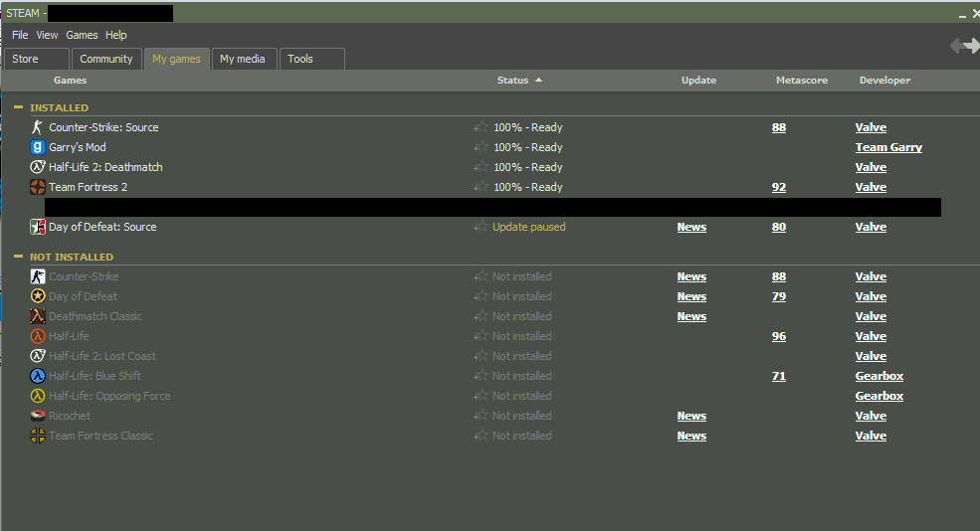Click the Day of Defeat star icon
Screen dimensions: 980x531
38,296
